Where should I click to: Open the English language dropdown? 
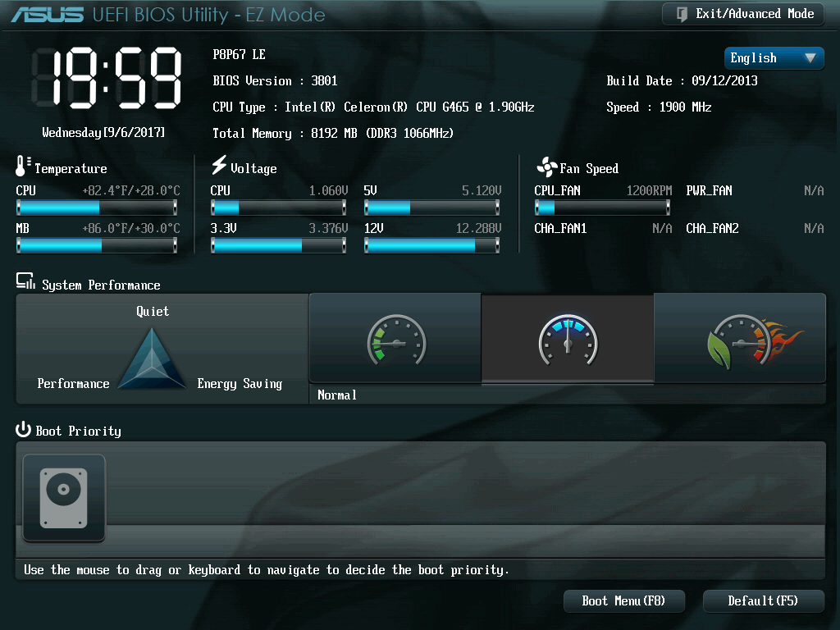tap(774, 58)
